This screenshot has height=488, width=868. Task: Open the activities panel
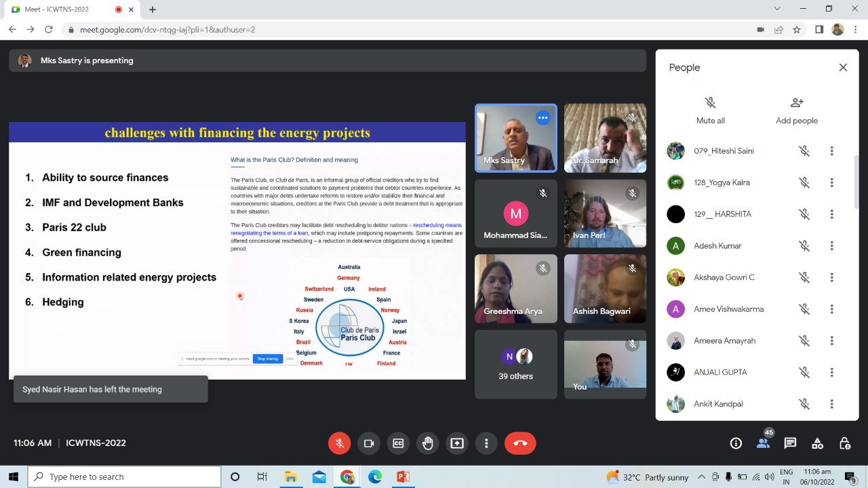(817, 443)
